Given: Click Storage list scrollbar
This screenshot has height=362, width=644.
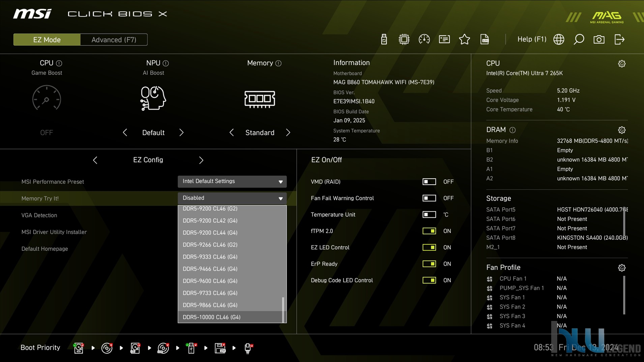Looking at the screenshot, I should coord(624,222).
